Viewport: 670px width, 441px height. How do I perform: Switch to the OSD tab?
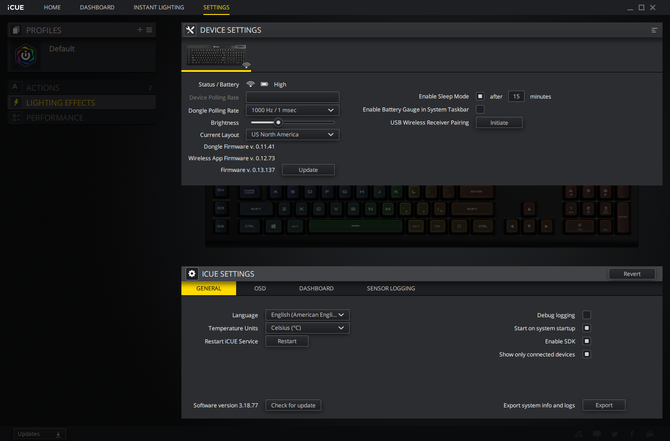click(x=260, y=288)
